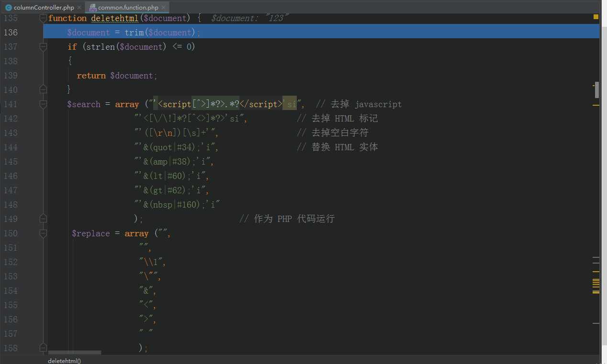Click the '去掉 javascript' comment
The width and height of the screenshot is (607, 364).
(x=359, y=104)
